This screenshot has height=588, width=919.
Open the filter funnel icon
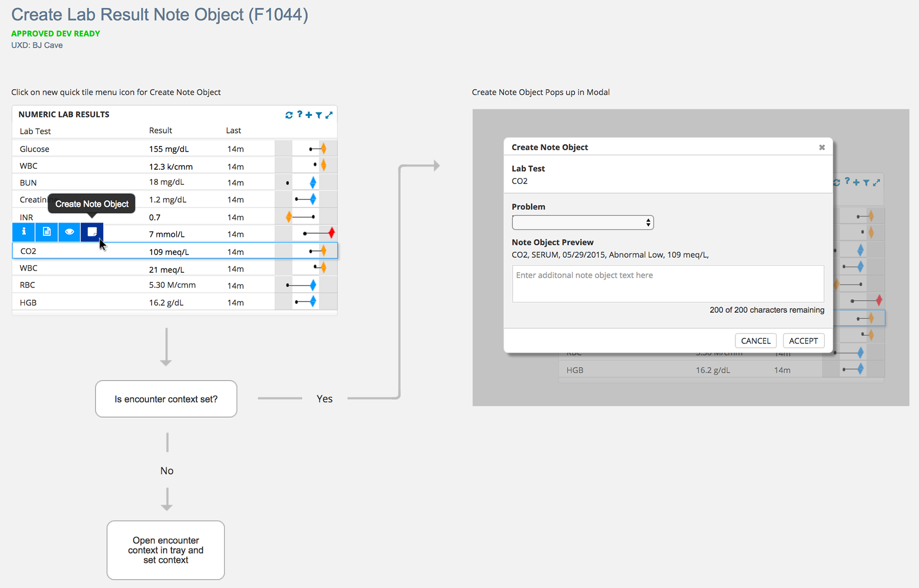pos(319,115)
